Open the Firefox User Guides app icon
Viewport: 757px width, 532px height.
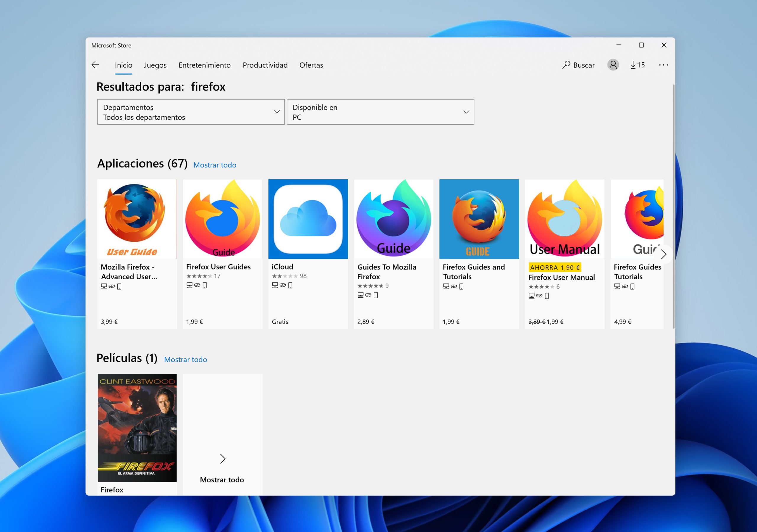point(223,219)
